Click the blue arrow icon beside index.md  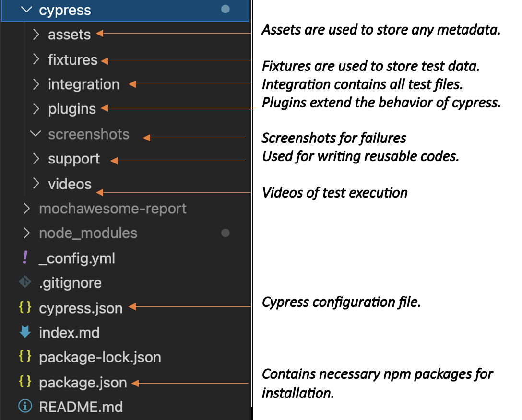tap(25, 332)
